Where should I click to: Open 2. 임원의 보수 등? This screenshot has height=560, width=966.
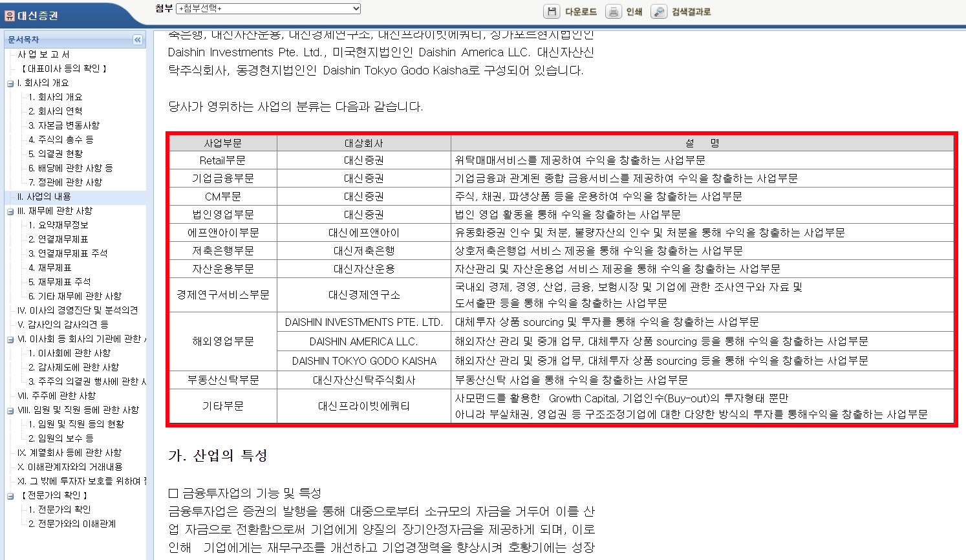[61, 438]
